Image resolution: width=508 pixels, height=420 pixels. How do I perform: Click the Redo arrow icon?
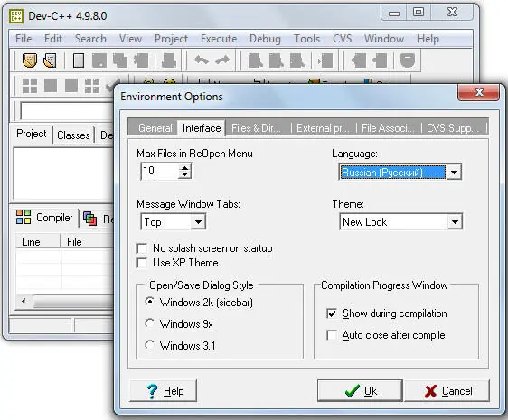[x=222, y=60]
